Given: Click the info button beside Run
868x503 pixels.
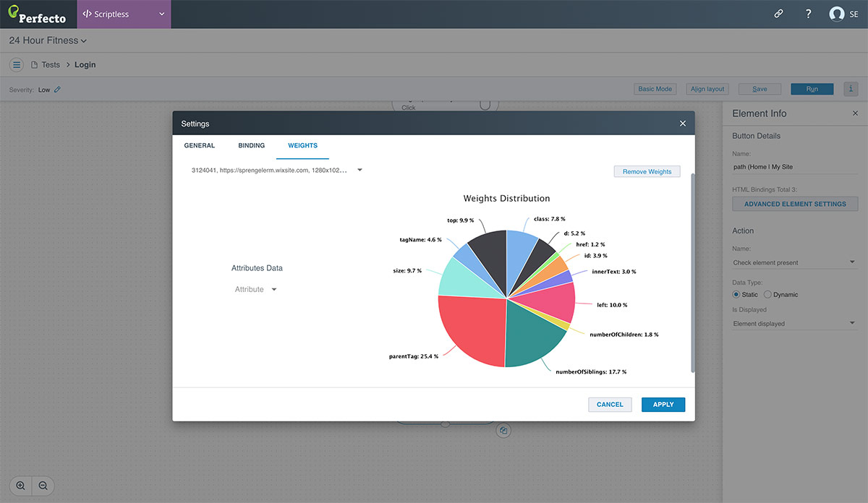Looking at the screenshot, I should [x=851, y=89].
